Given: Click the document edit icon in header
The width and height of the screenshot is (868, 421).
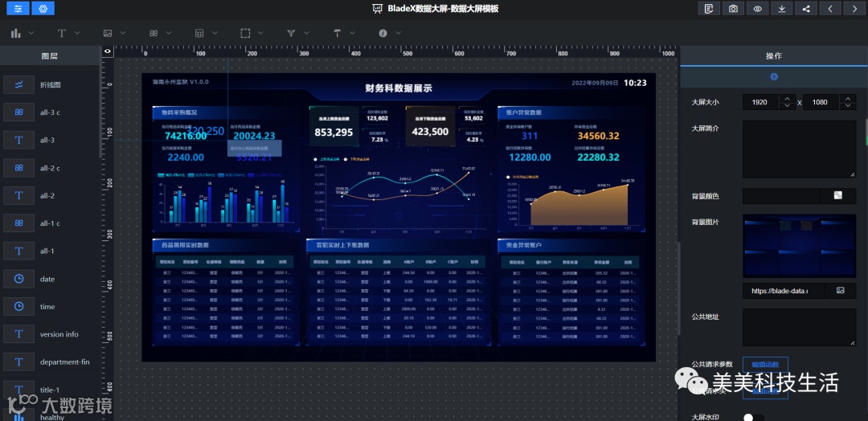Looking at the screenshot, I should [709, 8].
